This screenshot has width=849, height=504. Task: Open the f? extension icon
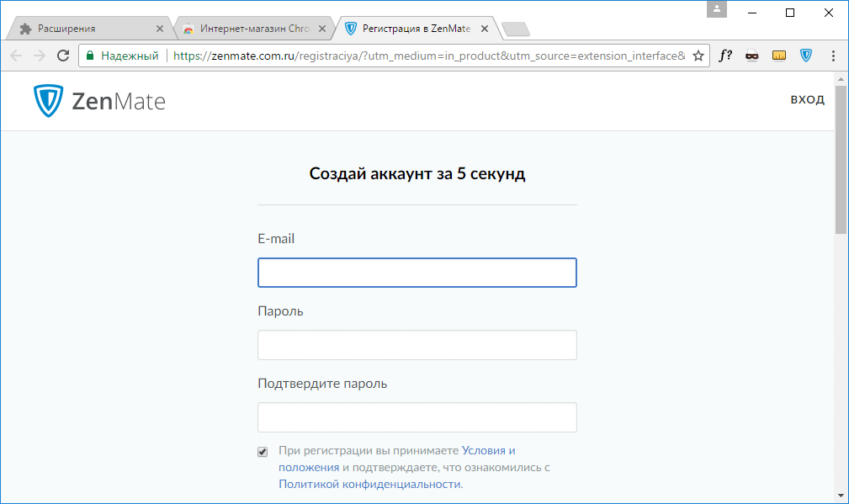coord(725,56)
